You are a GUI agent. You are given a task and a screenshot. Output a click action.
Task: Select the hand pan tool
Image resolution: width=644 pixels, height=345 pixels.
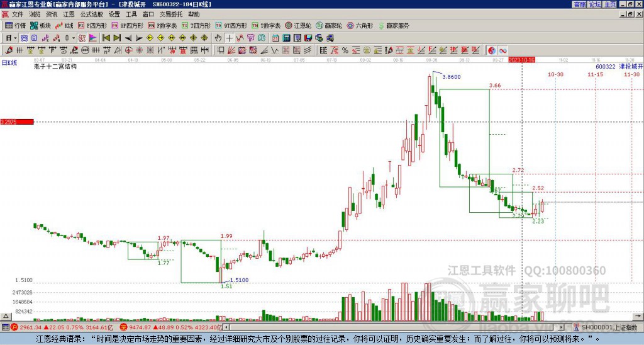pyautogui.click(x=218, y=38)
